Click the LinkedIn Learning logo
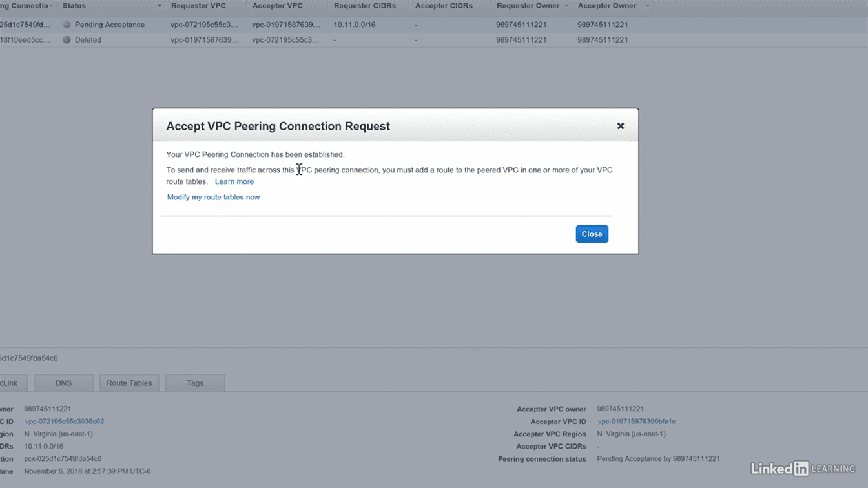 [x=803, y=469]
